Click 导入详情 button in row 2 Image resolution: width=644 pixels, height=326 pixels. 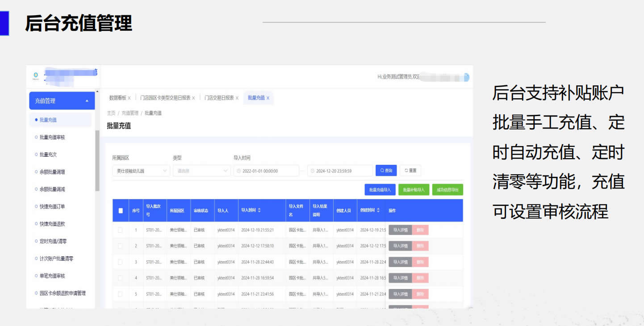(400, 246)
